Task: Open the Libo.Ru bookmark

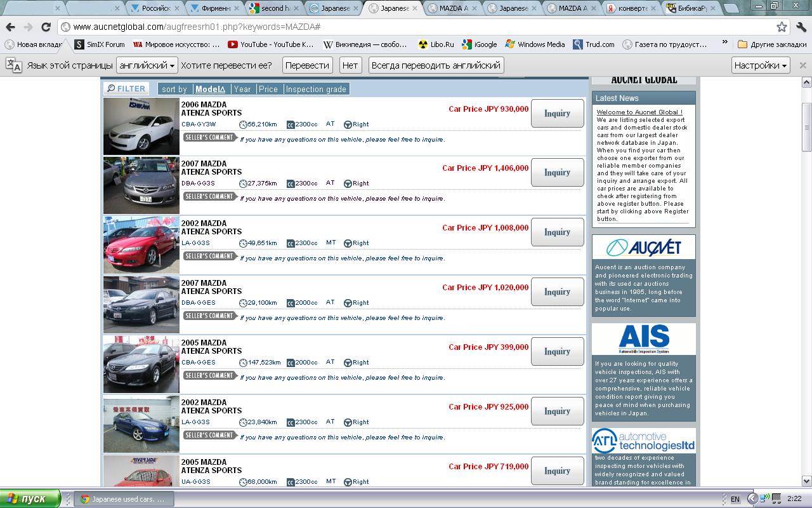Action: click(x=436, y=44)
